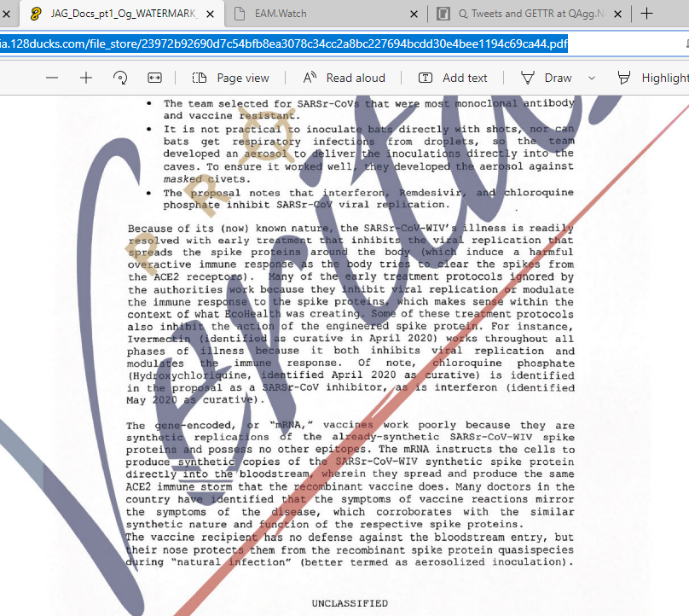The height and width of the screenshot is (616, 689).
Task: Close the JAG_Docs_pt1_Og_WATERMARK tab
Action: [211, 14]
